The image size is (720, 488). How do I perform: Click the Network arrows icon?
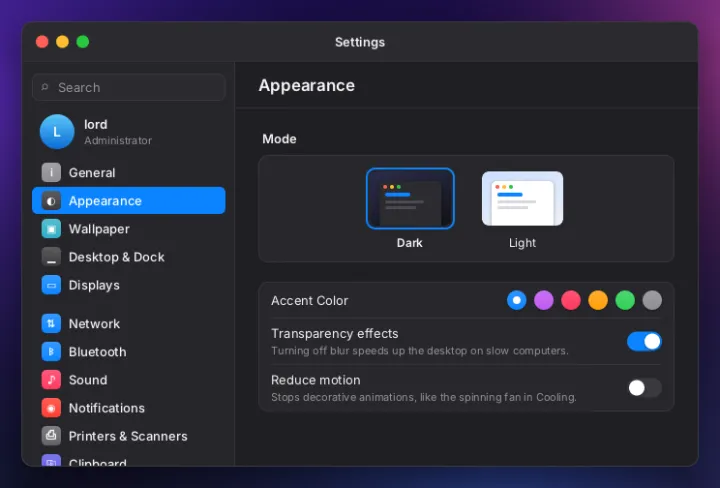pyautogui.click(x=51, y=324)
